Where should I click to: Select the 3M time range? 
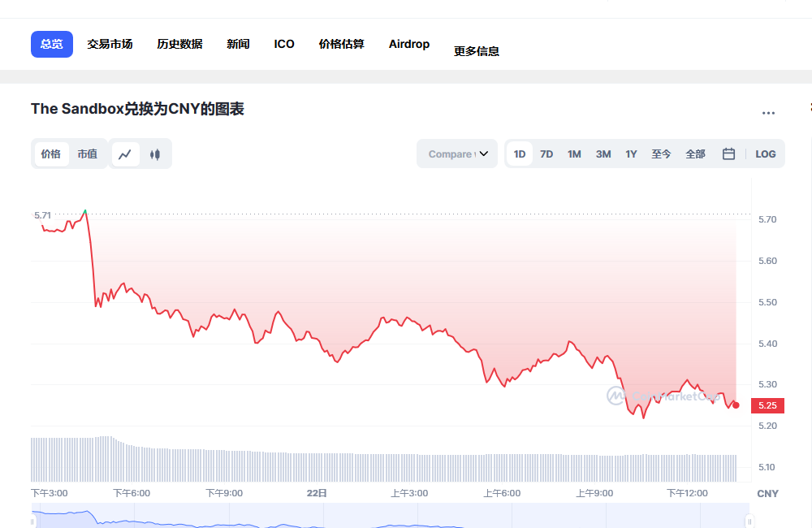(603, 154)
